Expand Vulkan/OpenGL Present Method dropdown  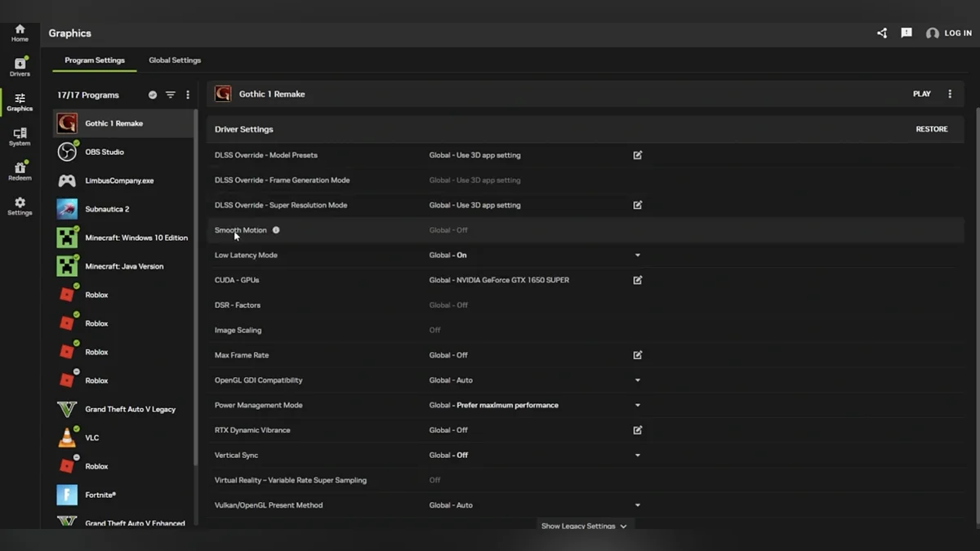click(638, 505)
